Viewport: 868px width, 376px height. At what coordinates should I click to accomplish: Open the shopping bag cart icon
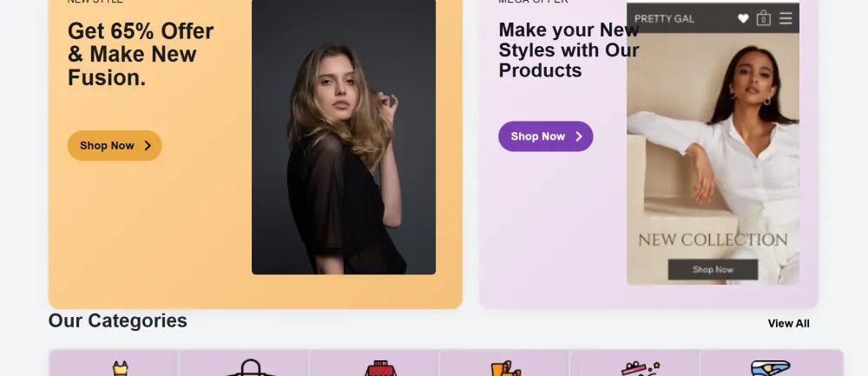(763, 18)
